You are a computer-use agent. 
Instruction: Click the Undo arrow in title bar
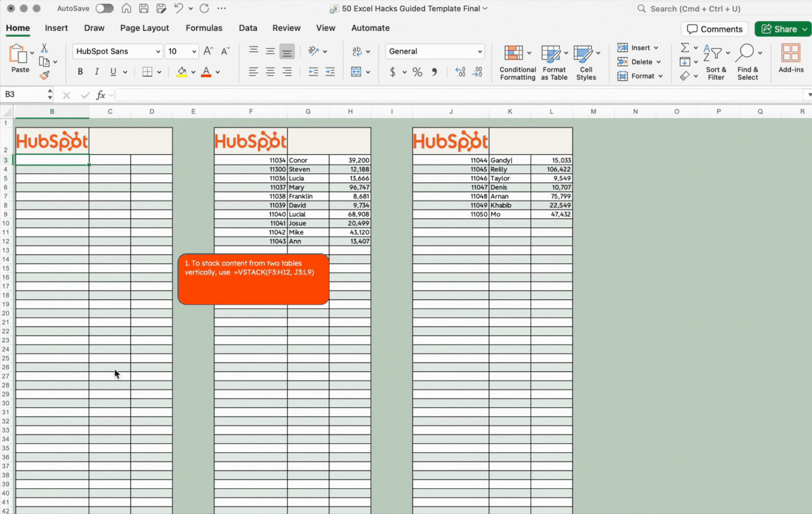click(178, 9)
